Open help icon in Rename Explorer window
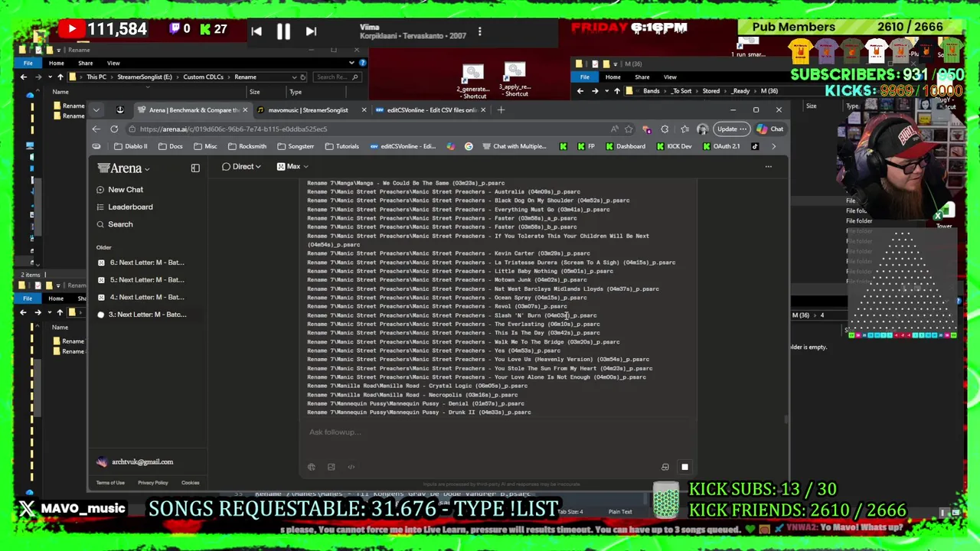The width and height of the screenshot is (980, 551). click(363, 63)
